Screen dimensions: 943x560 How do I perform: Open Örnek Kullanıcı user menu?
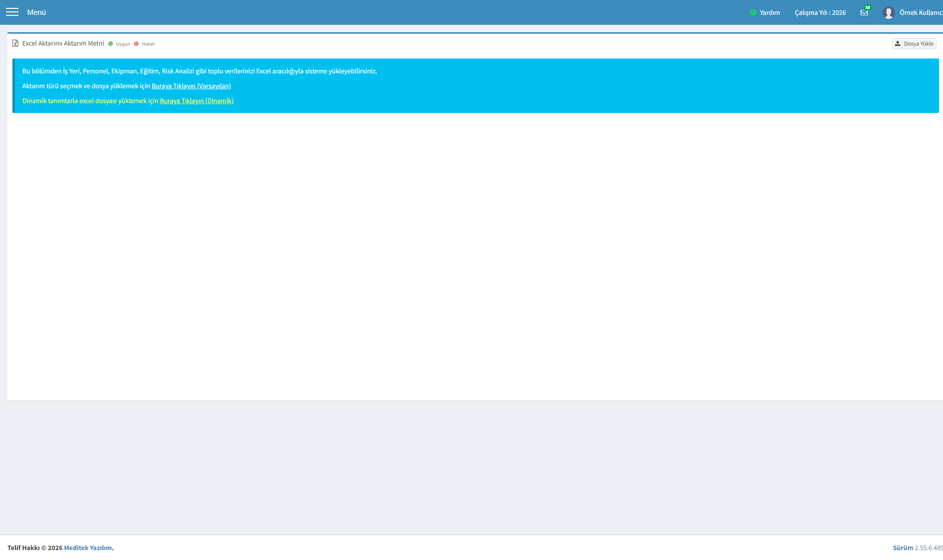click(921, 12)
